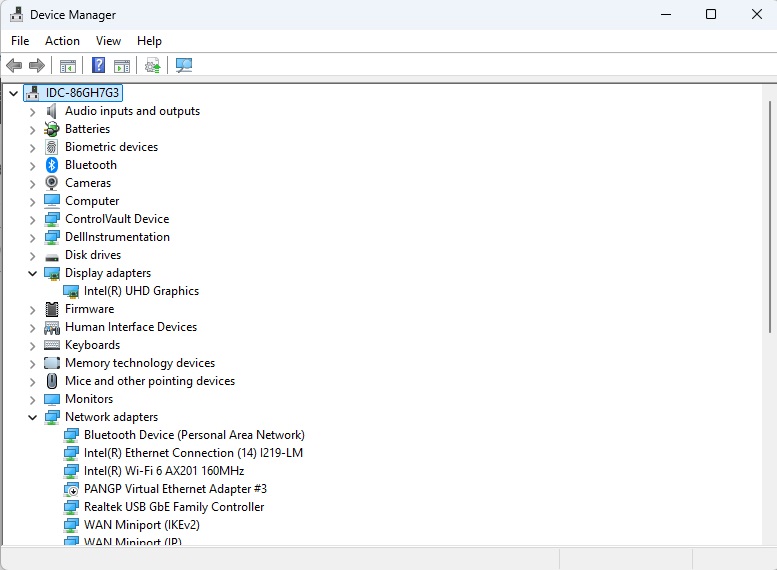The height and width of the screenshot is (570, 777).
Task: Click the Intel(R) UHD Graphics device icon
Action: 71,291
